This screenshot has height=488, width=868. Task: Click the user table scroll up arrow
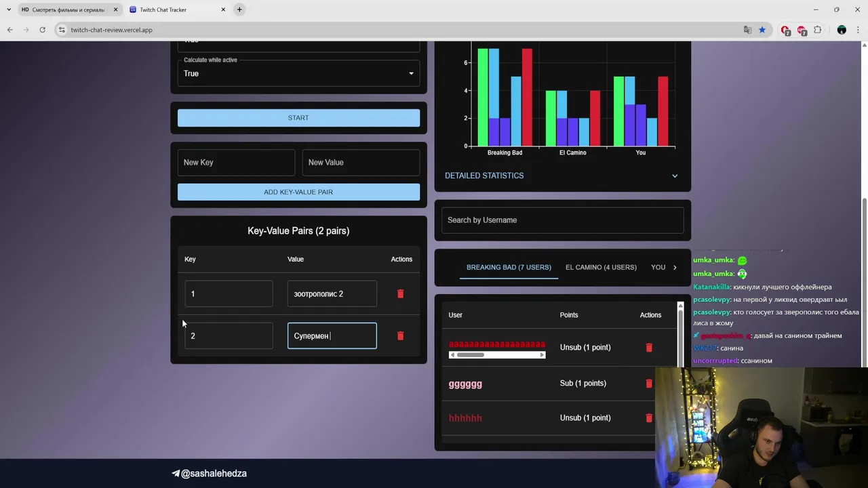(680, 306)
